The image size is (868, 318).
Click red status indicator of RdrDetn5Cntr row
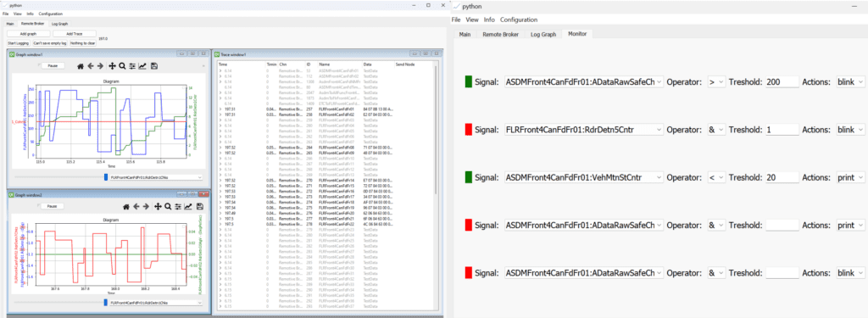click(x=468, y=130)
